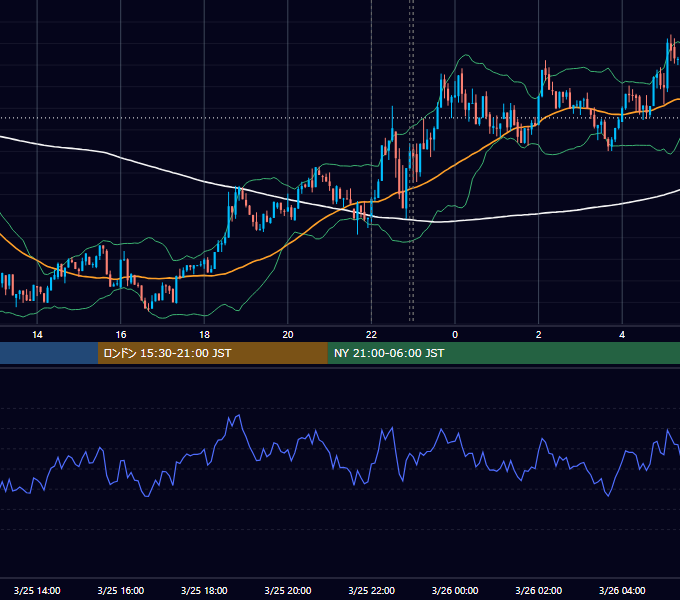Click the 18 hour label on the time axis
Screen dimensions: 680x600
pos(204,335)
